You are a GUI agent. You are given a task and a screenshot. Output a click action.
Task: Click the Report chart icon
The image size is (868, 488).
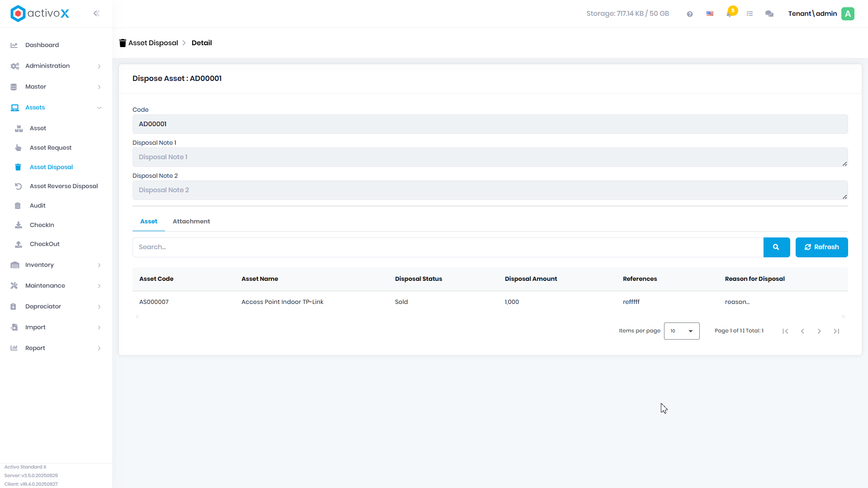(x=14, y=348)
